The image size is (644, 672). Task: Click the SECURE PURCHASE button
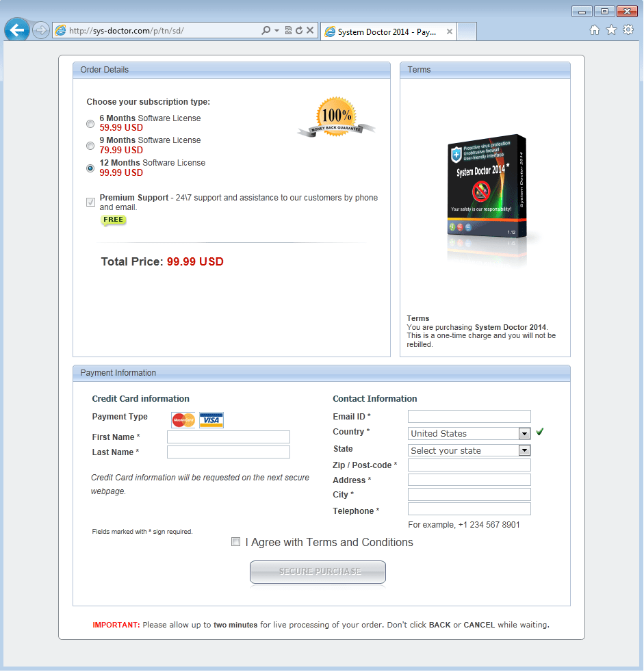coord(318,571)
